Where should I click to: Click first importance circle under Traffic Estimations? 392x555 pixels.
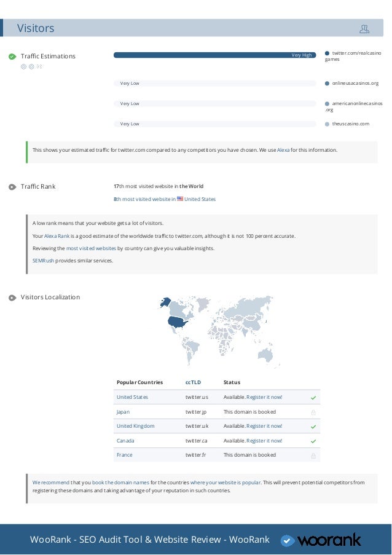(x=24, y=66)
